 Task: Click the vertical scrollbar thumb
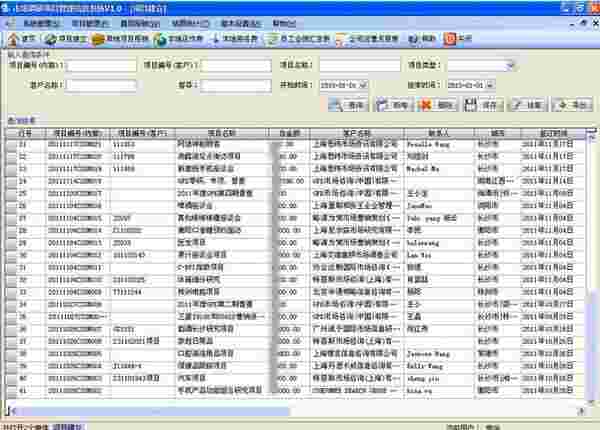(593, 344)
